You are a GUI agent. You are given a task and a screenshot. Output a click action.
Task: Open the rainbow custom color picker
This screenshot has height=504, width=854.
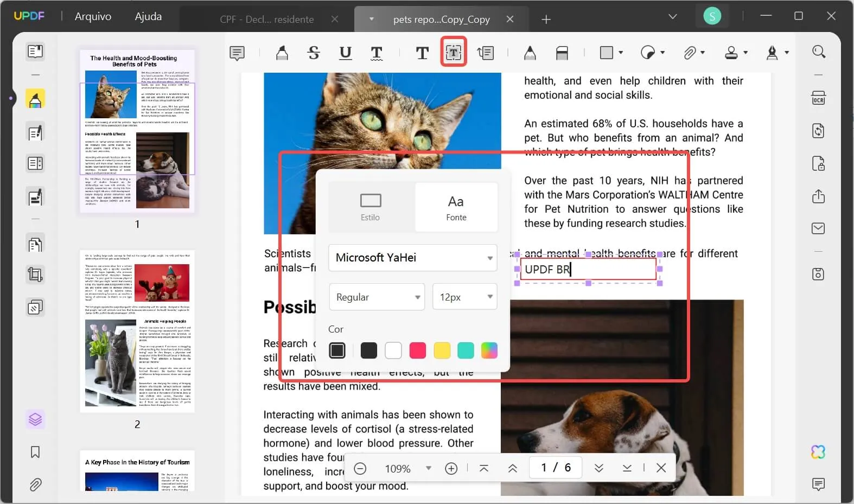pyautogui.click(x=489, y=350)
